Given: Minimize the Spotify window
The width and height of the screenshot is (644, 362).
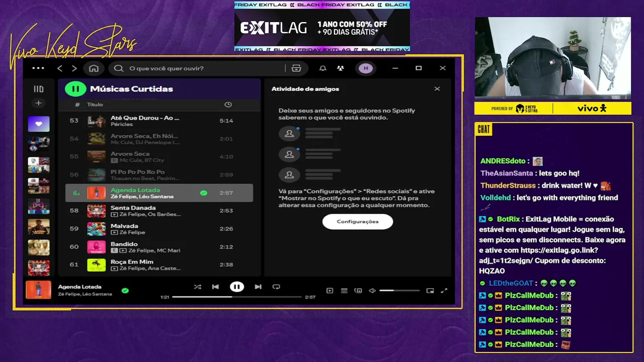Looking at the screenshot, I should (395, 68).
